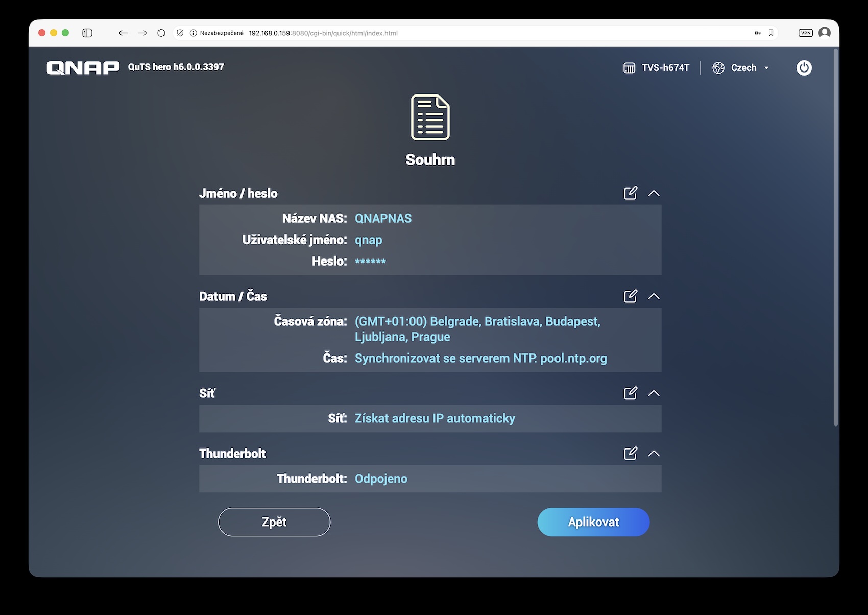868x615 pixels.
Task: Open edit for Síť section
Action: coord(630,393)
